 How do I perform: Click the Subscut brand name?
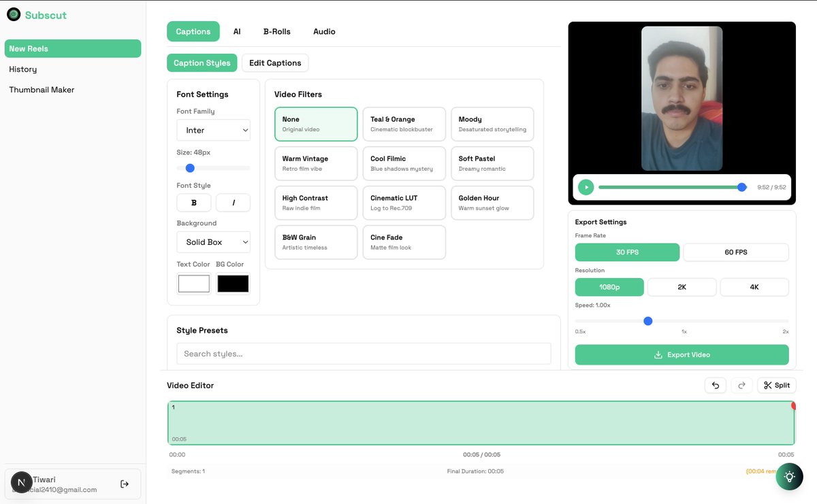(46, 15)
